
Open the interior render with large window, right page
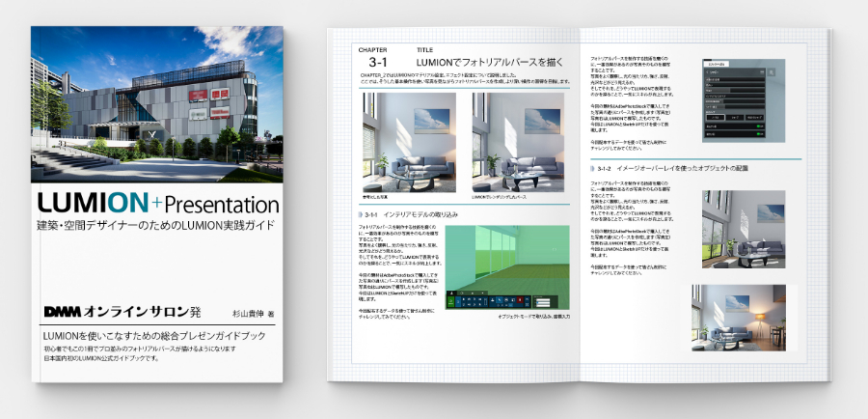click(x=744, y=230)
